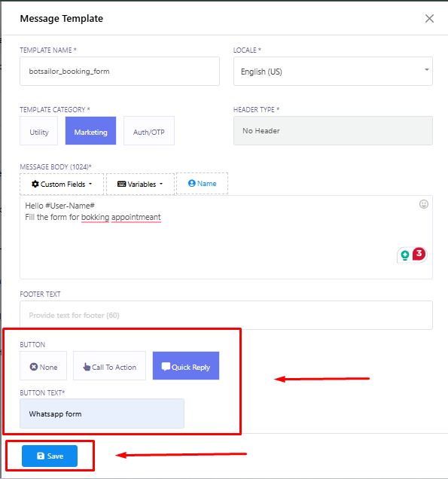The image size is (448, 479).
Task: Close the Message Template dialog
Action: [429, 19]
